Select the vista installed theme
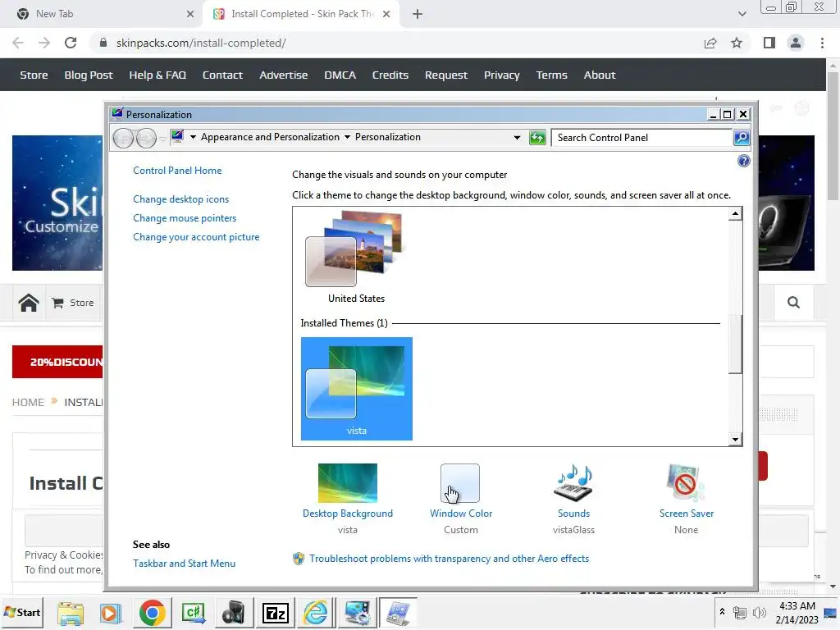 pos(356,388)
